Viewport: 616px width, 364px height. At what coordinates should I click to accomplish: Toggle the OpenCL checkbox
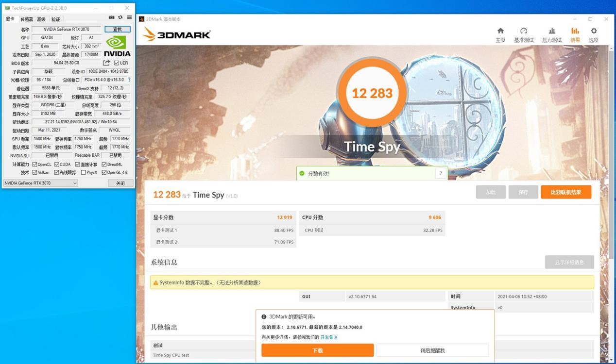[34, 165]
